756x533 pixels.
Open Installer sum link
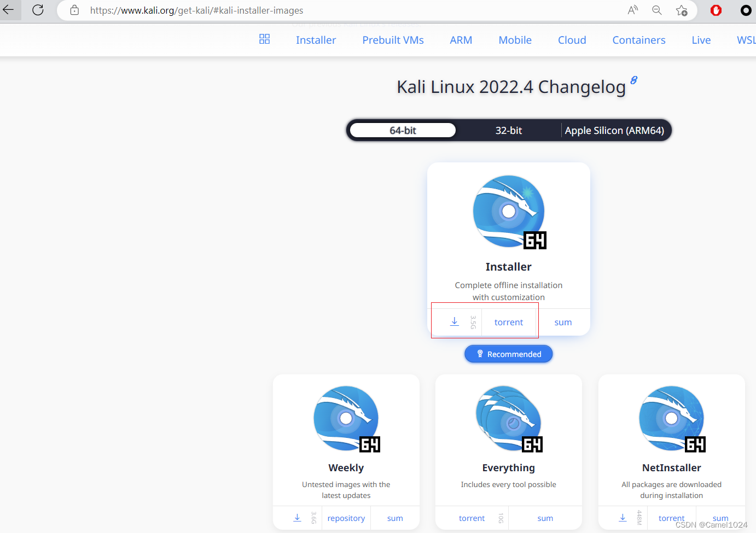click(563, 322)
